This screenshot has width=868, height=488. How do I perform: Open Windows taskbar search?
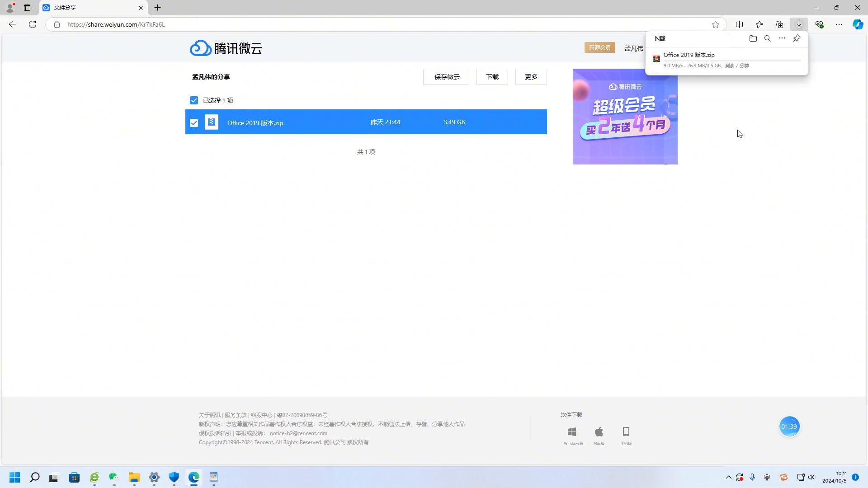point(34,477)
